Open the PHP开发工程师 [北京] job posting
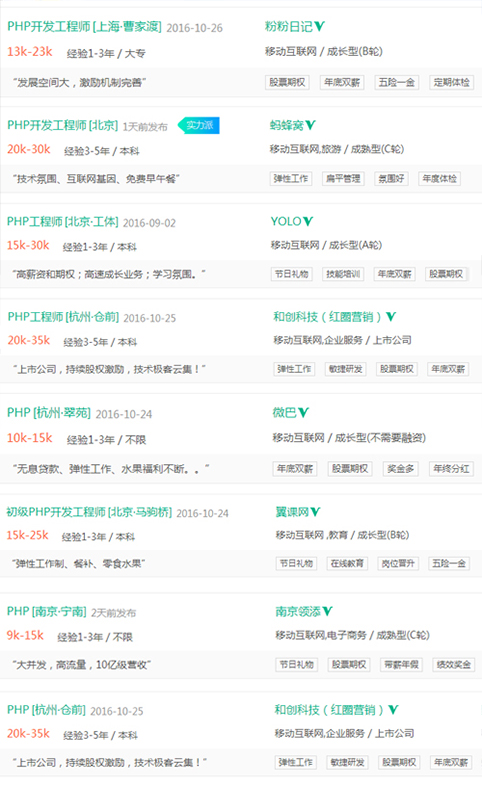482x811 pixels. coord(63,125)
